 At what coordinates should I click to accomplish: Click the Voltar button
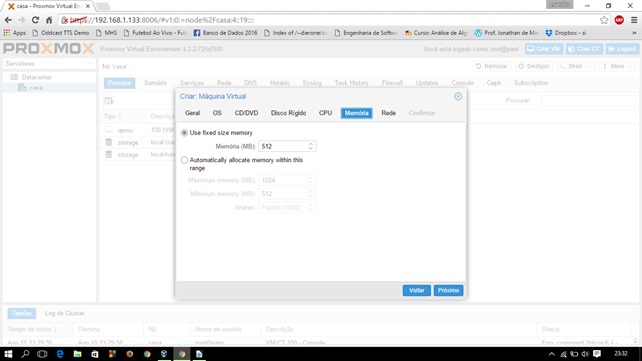[x=416, y=290]
